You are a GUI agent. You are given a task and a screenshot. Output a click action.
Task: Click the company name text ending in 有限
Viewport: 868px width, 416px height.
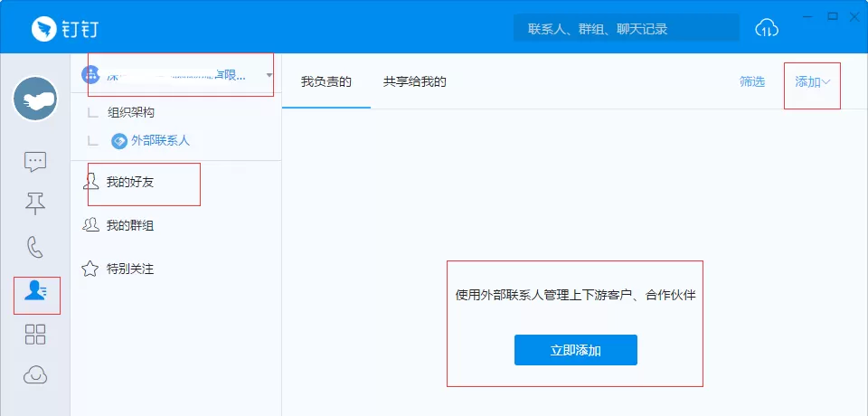176,75
